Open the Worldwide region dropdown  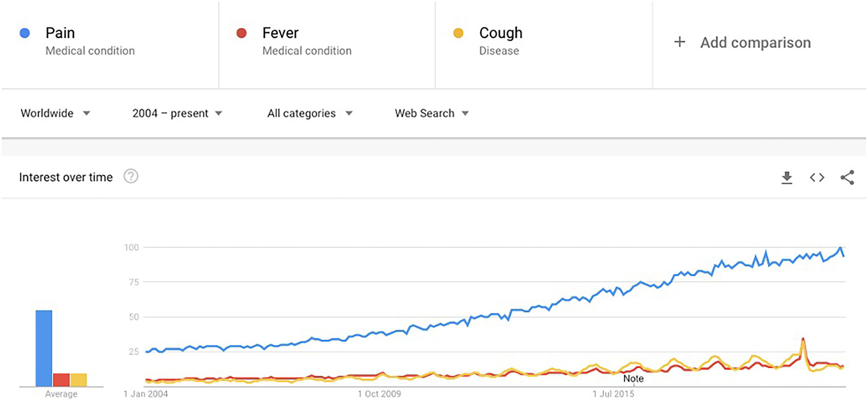(x=55, y=113)
